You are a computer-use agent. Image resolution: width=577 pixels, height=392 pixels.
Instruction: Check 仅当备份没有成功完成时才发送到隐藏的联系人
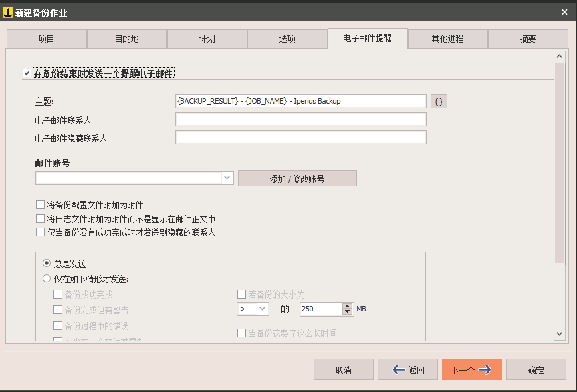point(41,232)
